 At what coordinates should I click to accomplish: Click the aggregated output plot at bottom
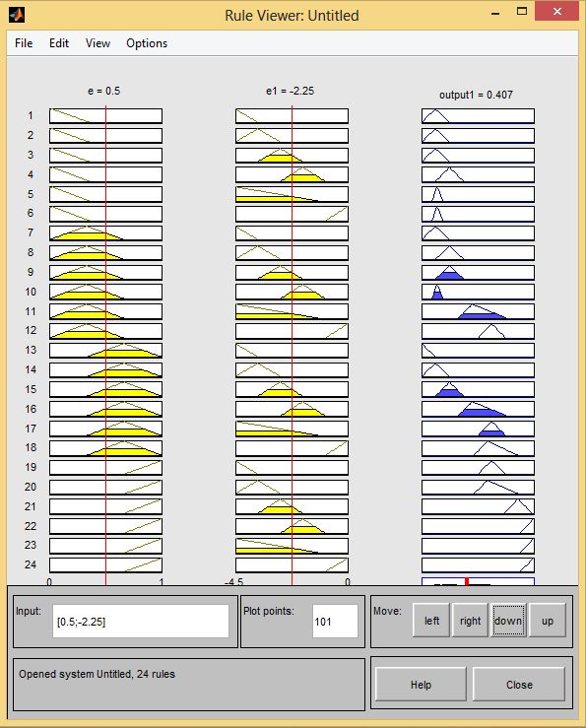coord(479,581)
